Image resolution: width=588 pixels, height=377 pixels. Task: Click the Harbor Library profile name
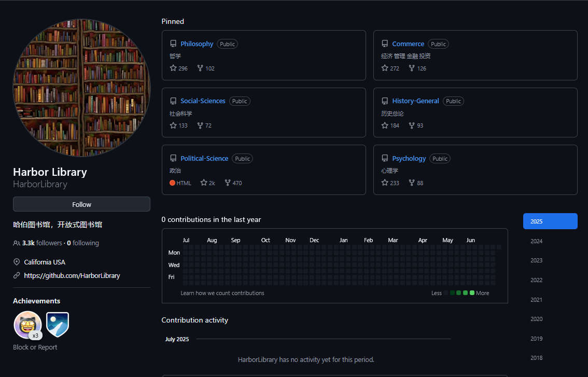50,172
